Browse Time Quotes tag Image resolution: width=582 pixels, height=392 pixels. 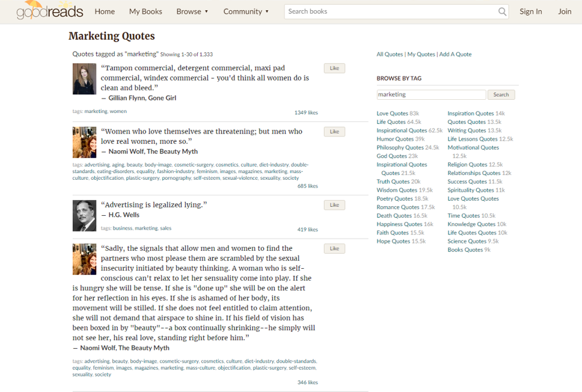coord(464,216)
